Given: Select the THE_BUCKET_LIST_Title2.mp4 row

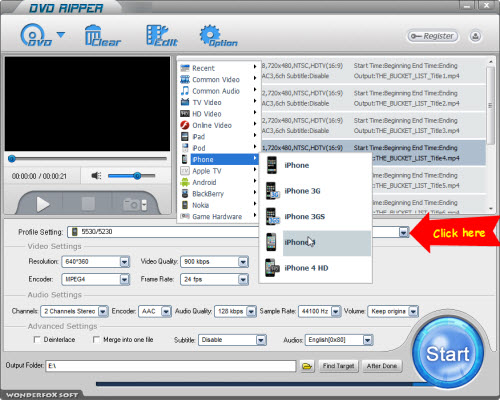Looking at the screenshot, I should [x=373, y=98].
